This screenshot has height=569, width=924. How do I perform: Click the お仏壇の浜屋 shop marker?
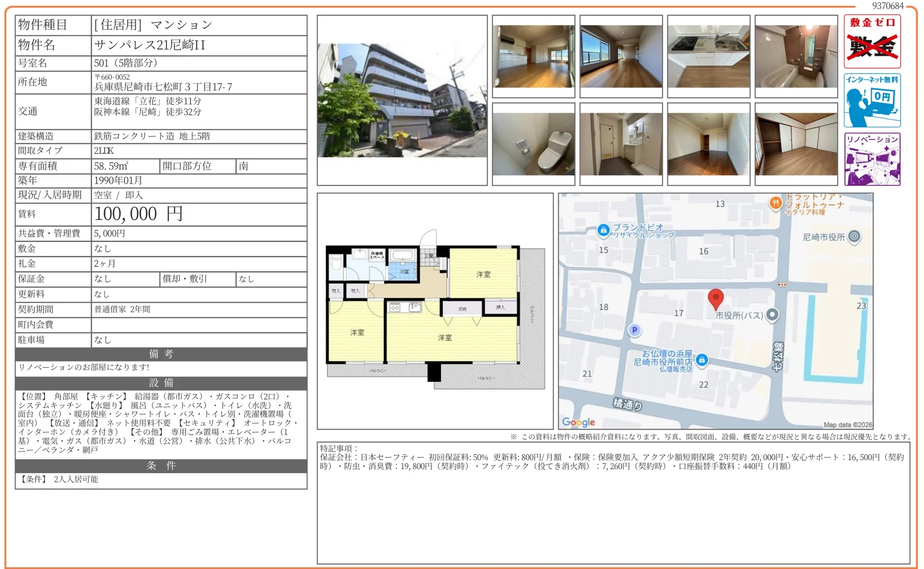[702, 359]
